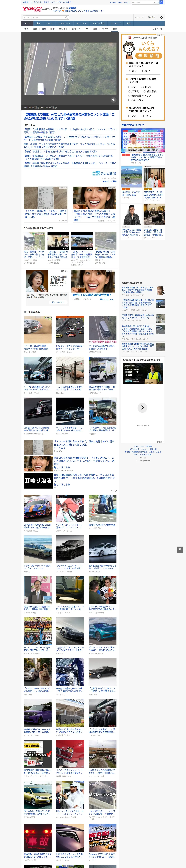Click the keyword search input field
This screenshot has width=186, height=868.
coord(44,18)
